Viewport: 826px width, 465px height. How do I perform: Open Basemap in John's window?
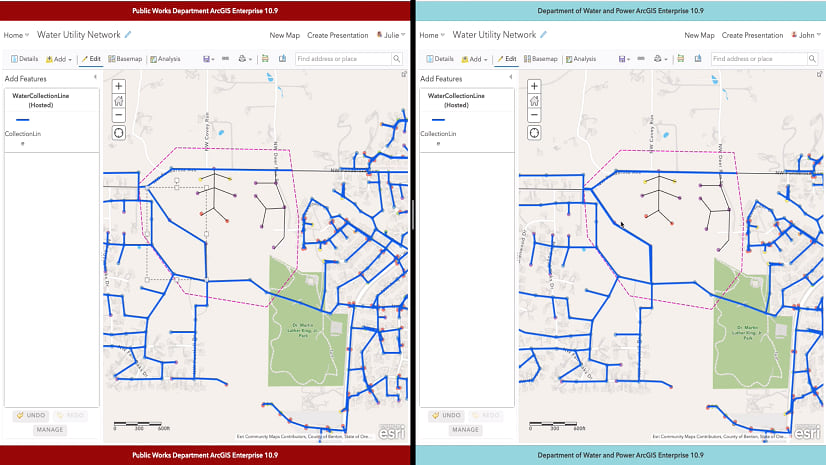click(541, 59)
